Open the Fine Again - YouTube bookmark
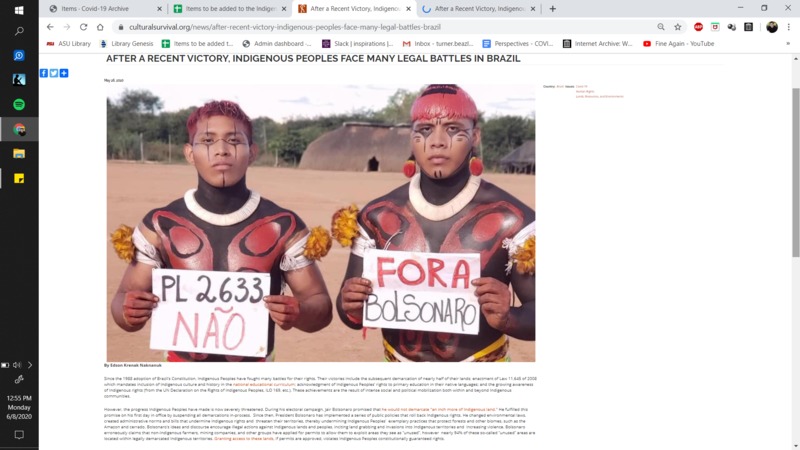 coord(679,44)
